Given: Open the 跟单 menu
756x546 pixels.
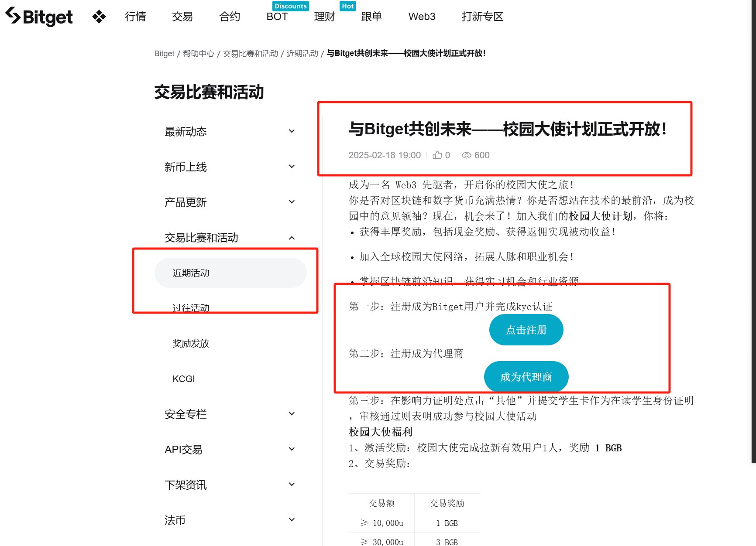Looking at the screenshot, I should tap(371, 17).
